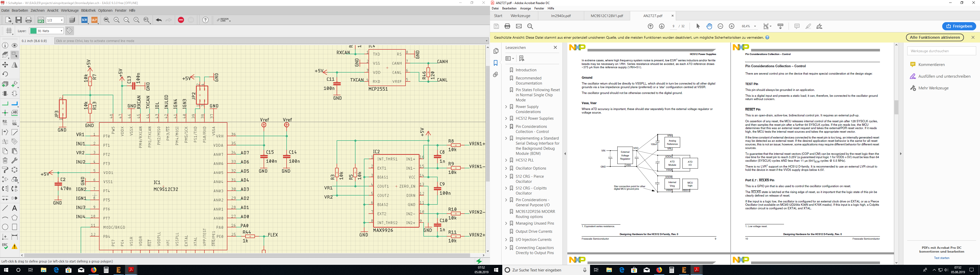Click the EAGLE zoom-to-fit magnifier icon

[107, 20]
